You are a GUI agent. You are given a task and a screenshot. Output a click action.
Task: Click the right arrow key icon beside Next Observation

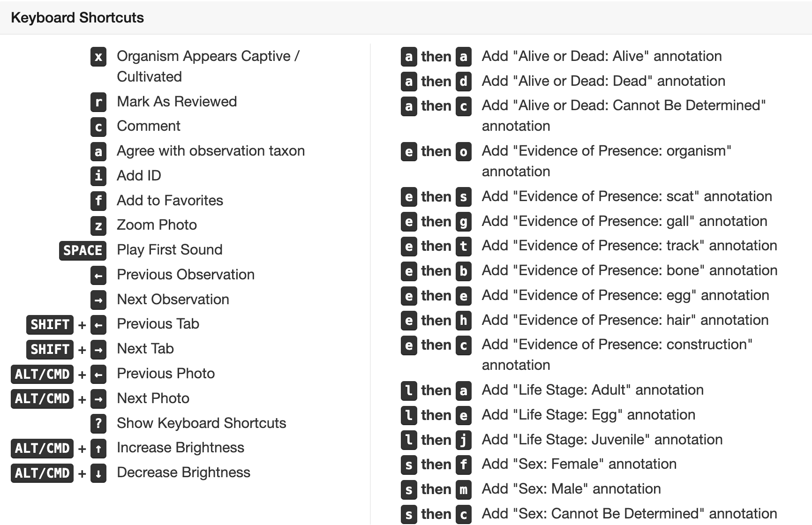pos(98,300)
